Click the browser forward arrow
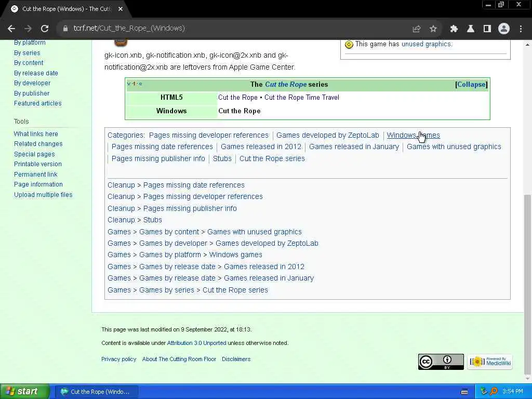Image resolution: width=532 pixels, height=399 pixels. coord(28,29)
